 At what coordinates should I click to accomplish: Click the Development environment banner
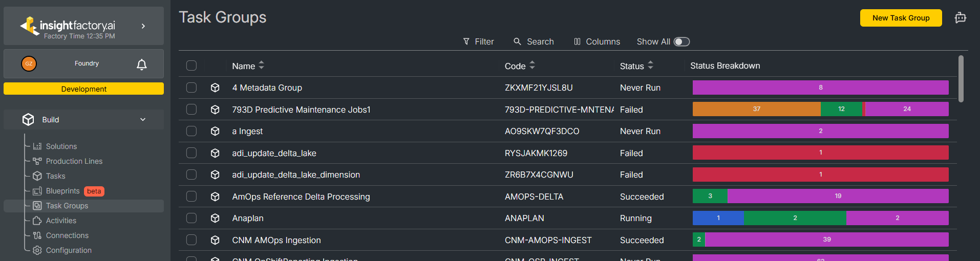coord(83,89)
